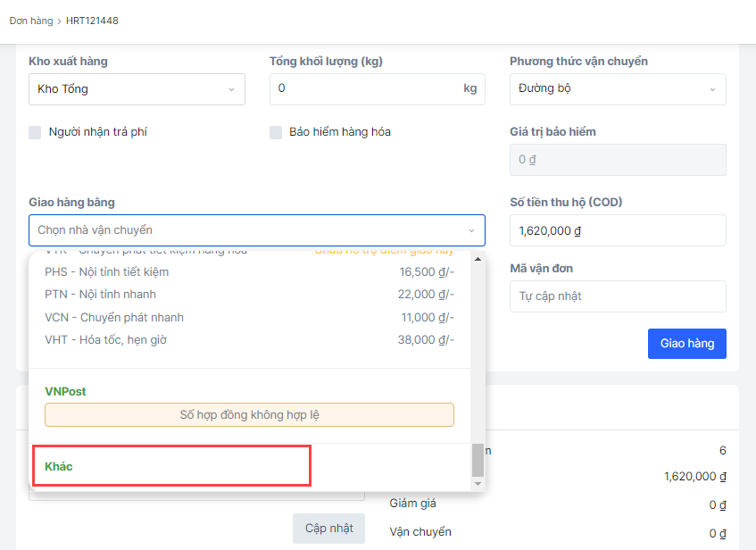The height and width of the screenshot is (550, 756).
Task: Click the Cập nhật button
Action: tap(328, 528)
